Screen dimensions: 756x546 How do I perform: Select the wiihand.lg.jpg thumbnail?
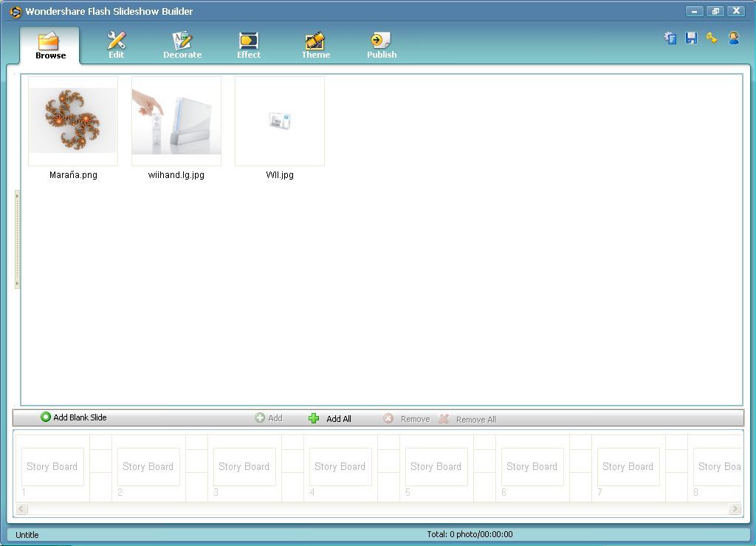(x=176, y=120)
